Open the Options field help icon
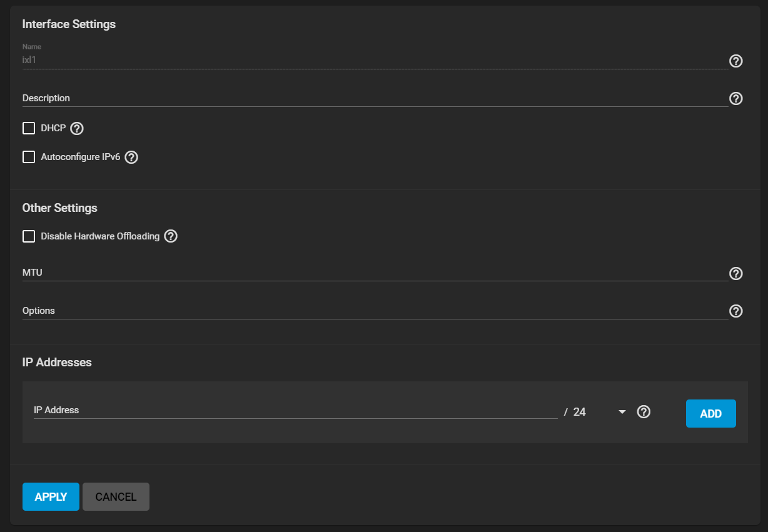The width and height of the screenshot is (768, 532). 736,311
